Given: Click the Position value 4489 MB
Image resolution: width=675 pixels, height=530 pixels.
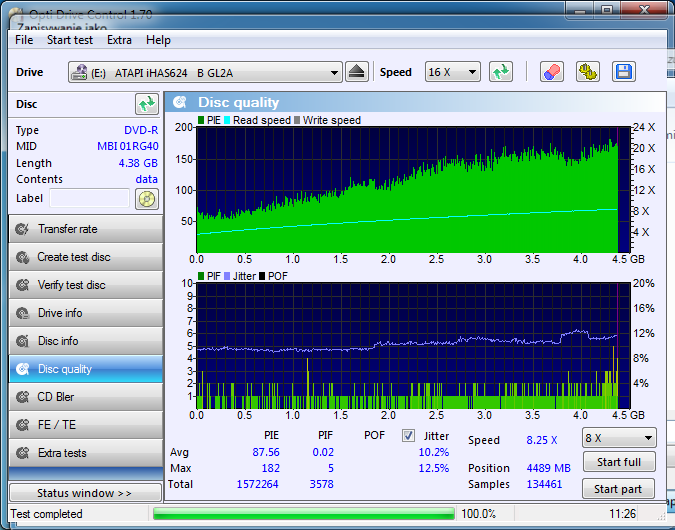Looking at the screenshot, I should (x=548, y=468).
